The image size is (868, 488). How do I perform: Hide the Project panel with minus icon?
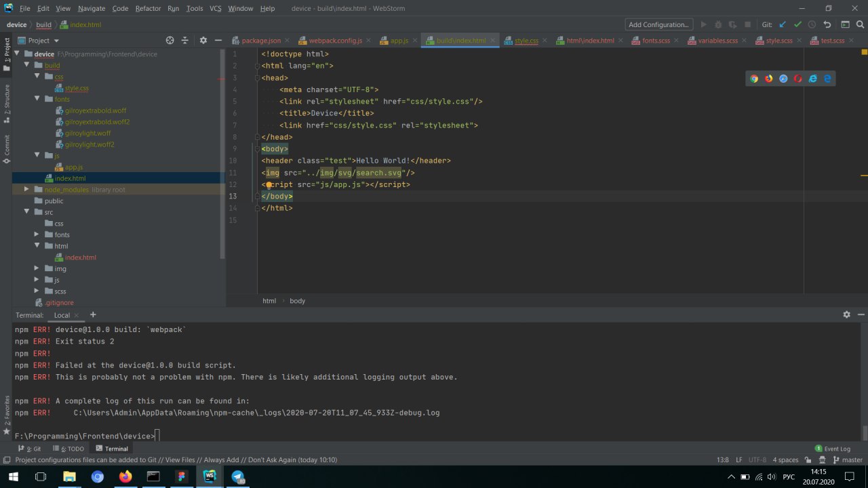[x=218, y=41]
